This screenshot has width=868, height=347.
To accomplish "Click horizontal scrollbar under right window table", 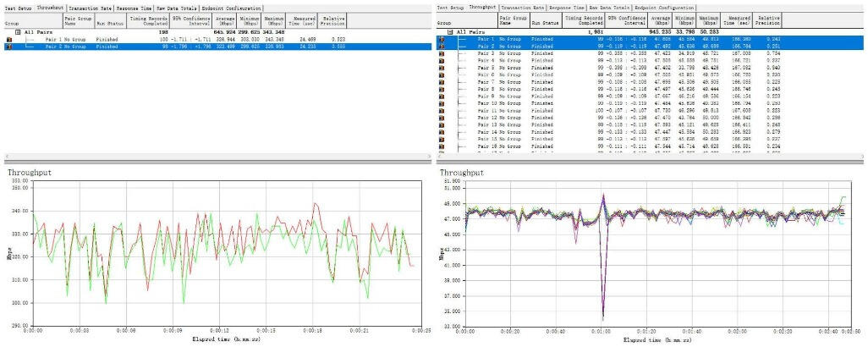I will pyautogui.click(x=650, y=157).
